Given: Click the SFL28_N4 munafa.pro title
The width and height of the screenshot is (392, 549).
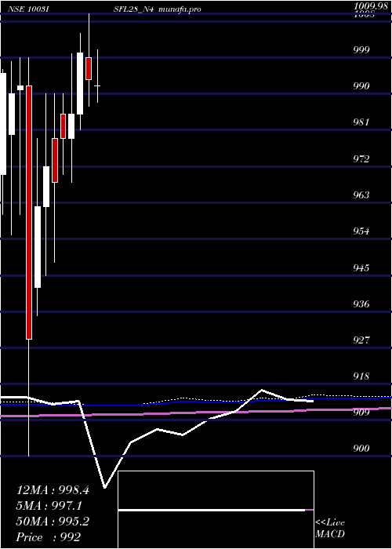Looking at the screenshot, I should tap(157, 9).
